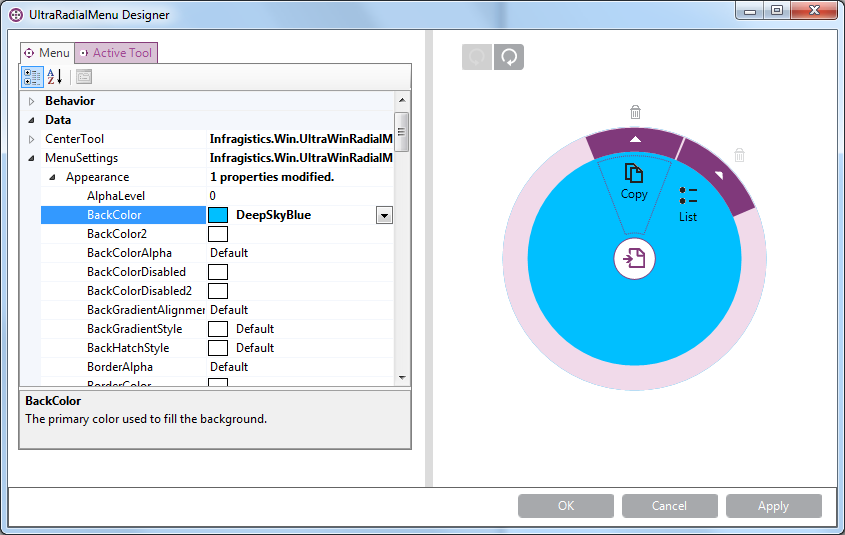
Task: Select the Copy tool in radial menu
Action: (x=634, y=182)
